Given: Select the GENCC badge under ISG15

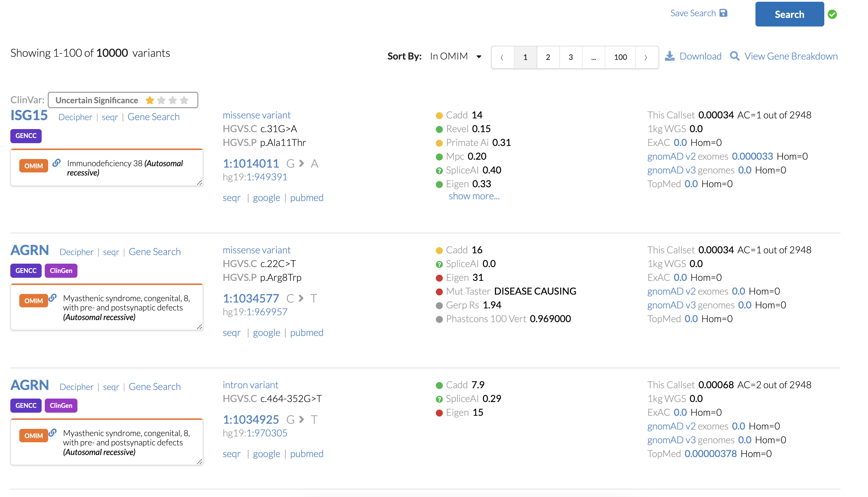Looking at the screenshot, I should [x=26, y=136].
